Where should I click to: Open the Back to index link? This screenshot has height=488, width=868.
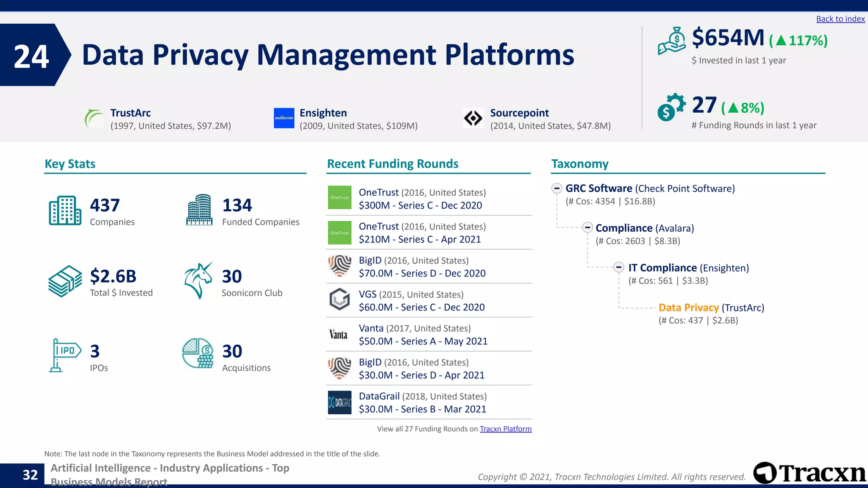tap(840, 19)
